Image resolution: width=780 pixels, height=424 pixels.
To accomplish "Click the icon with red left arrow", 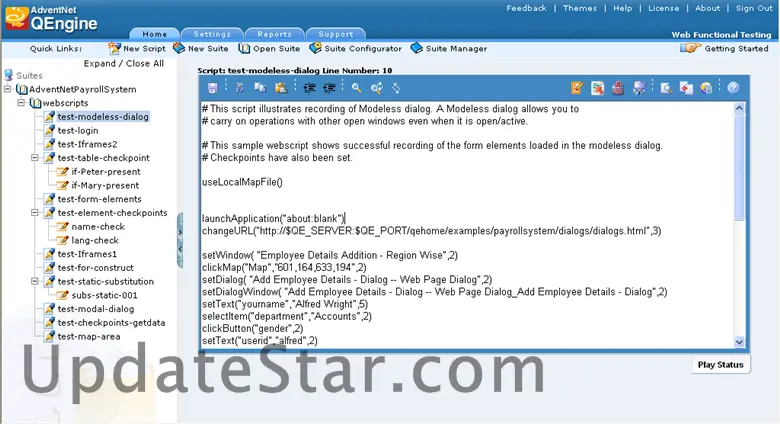I will (686, 88).
